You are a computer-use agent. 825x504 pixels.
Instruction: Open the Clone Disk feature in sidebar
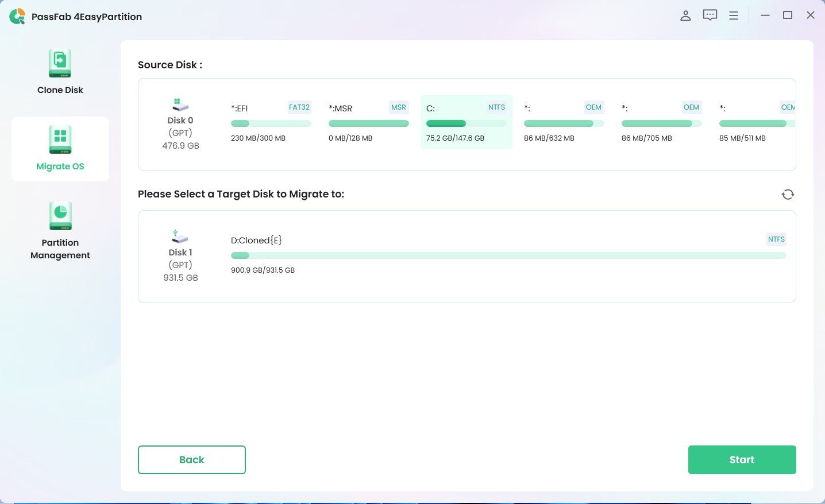[60, 71]
